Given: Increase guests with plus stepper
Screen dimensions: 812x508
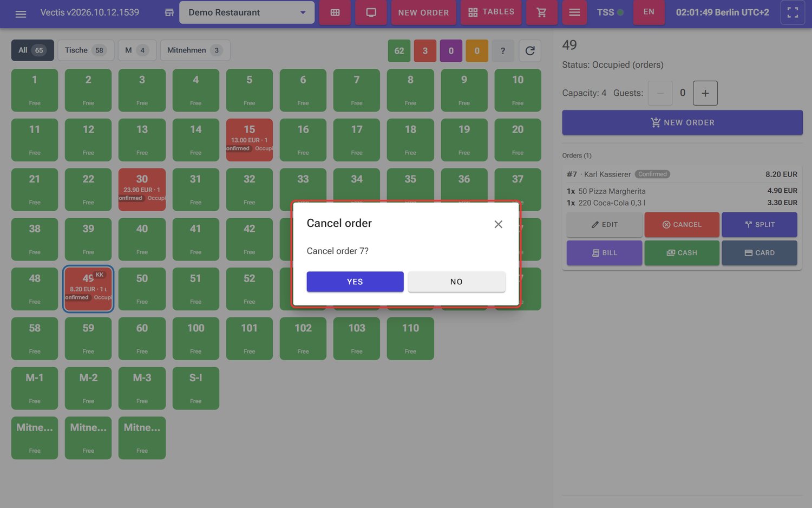Looking at the screenshot, I should (705, 93).
